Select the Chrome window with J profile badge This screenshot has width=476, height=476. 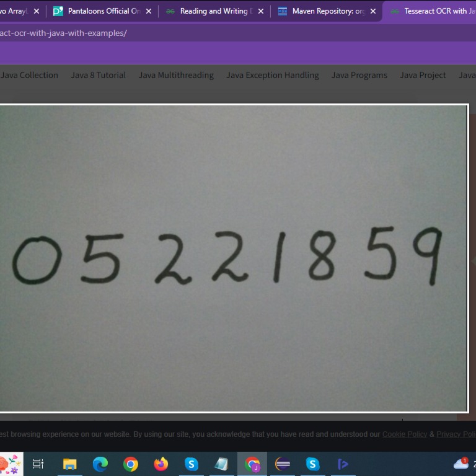point(252,464)
